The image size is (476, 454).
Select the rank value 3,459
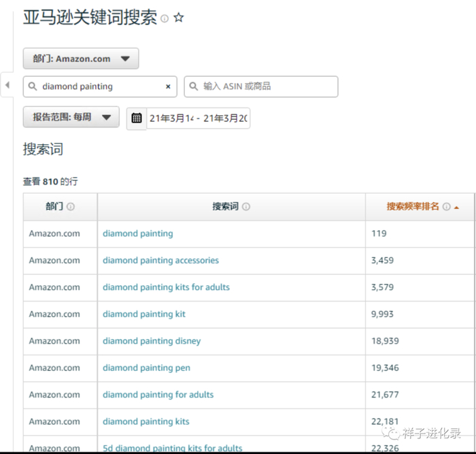tap(382, 261)
